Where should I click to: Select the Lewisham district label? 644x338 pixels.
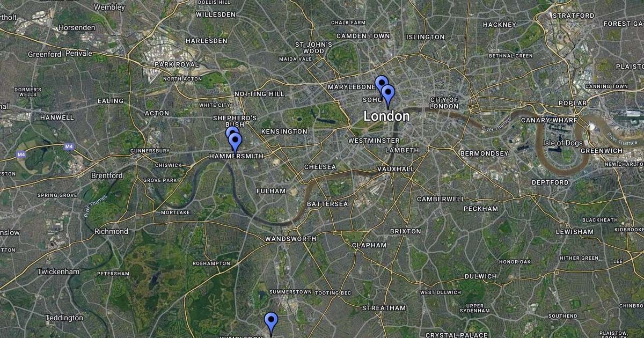[575, 232]
